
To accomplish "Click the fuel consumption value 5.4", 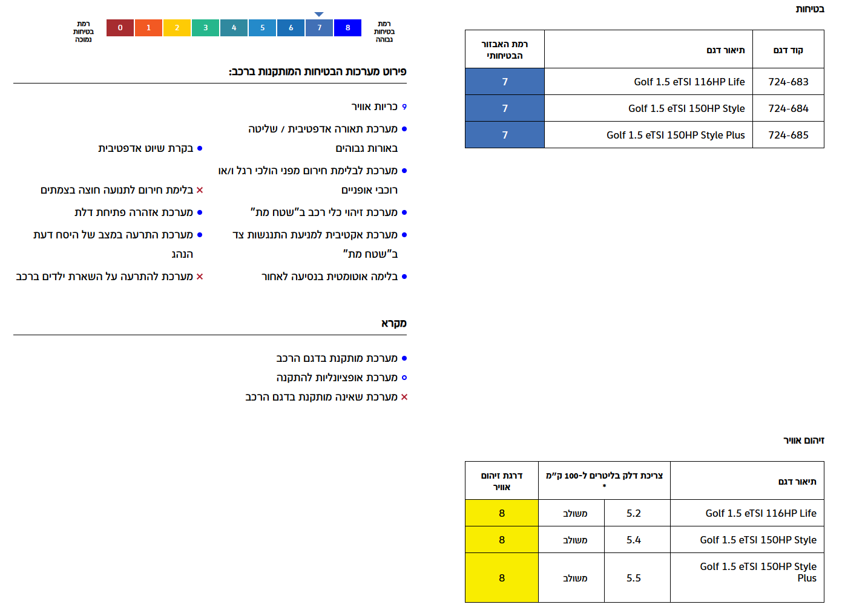I will [x=634, y=540].
